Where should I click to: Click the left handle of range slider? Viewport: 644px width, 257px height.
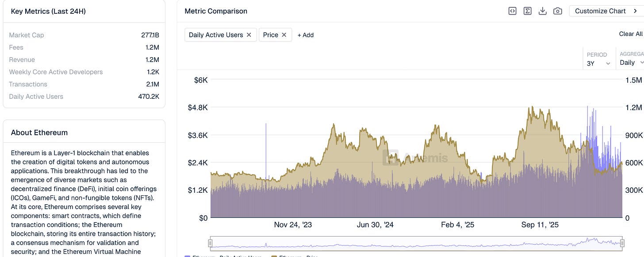click(x=211, y=243)
